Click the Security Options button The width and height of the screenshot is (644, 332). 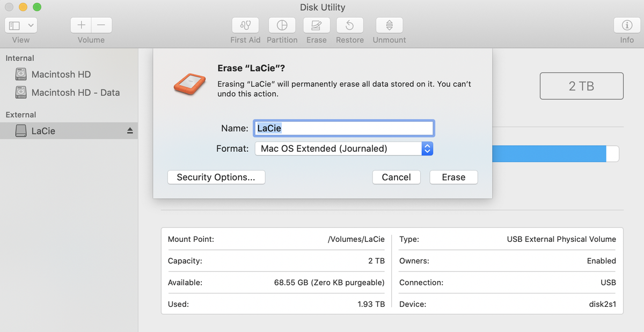pyautogui.click(x=216, y=178)
